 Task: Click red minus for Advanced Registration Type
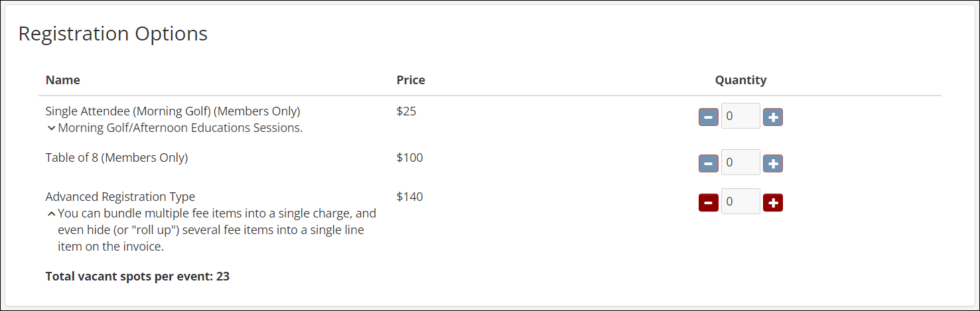708,202
